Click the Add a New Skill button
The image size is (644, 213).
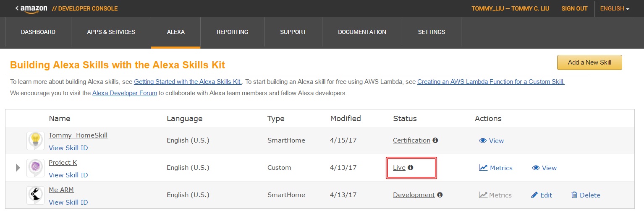589,62
